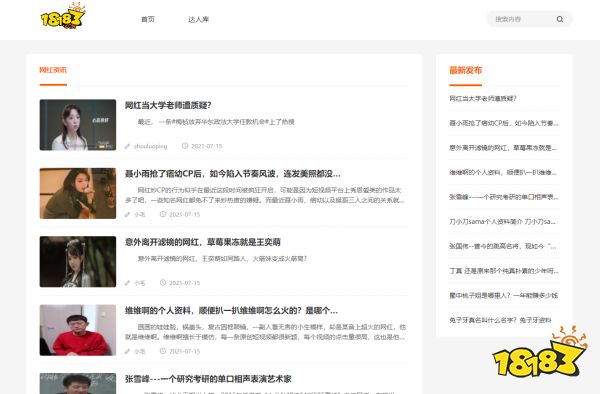The image size is (600, 394).
Task: Click clock icon in 网红当大学老师 article row
Action: (185, 146)
